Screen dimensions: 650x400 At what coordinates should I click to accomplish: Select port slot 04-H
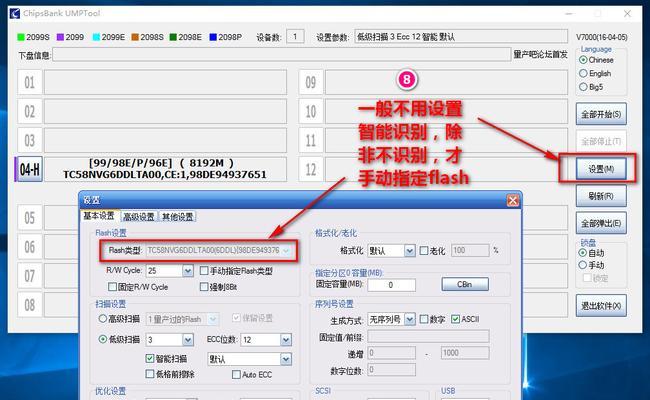click(30, 169)
